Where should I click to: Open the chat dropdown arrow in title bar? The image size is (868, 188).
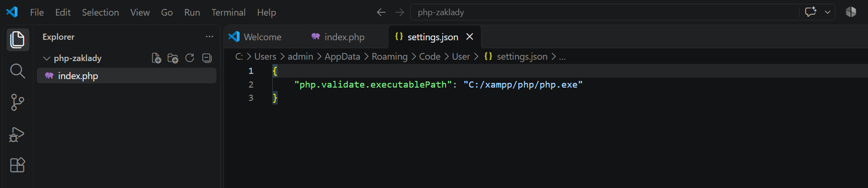pos(827,12)
